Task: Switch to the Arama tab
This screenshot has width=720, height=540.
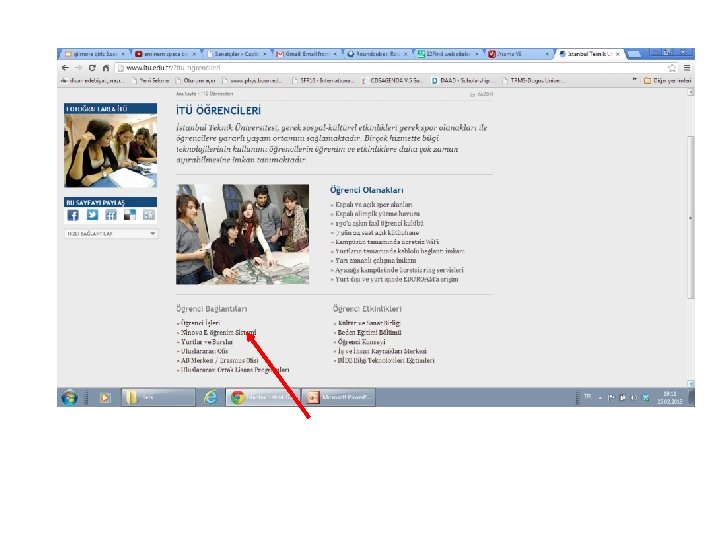Action: 518,54
